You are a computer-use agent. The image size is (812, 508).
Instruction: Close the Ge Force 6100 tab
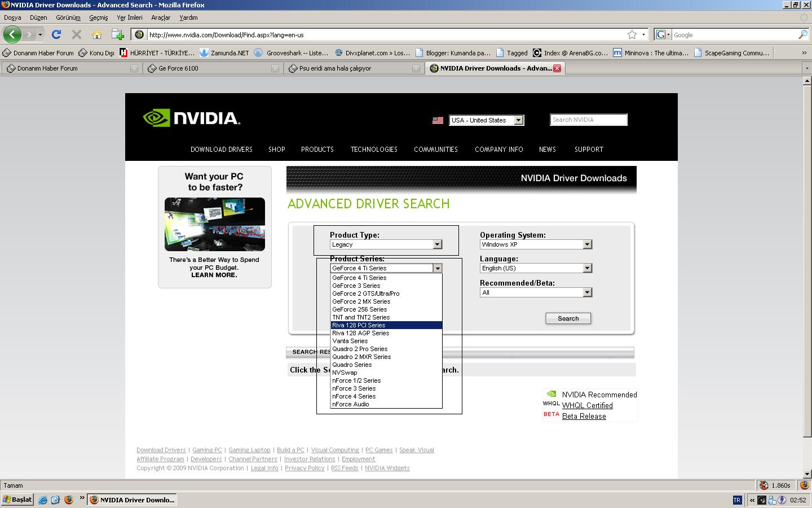275,68
